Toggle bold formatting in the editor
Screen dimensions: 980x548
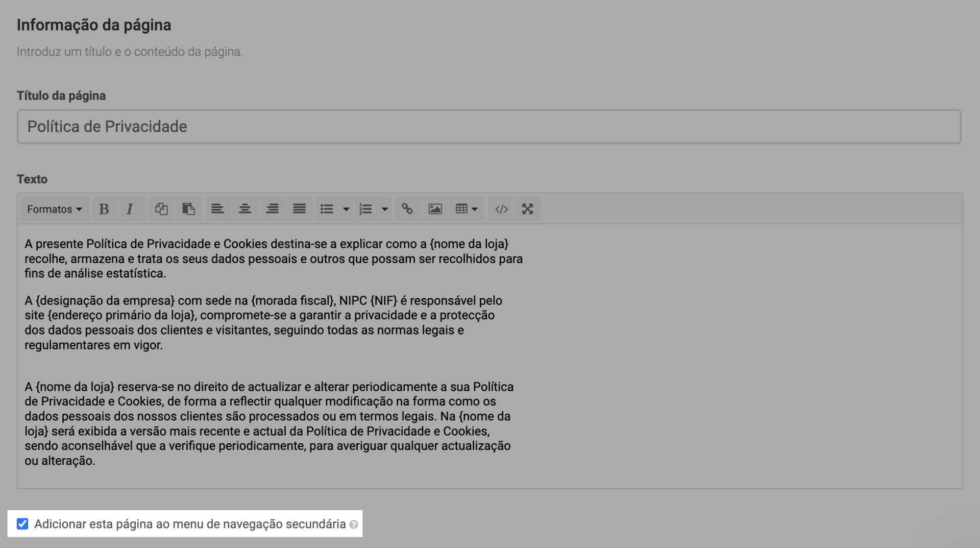point(104,209)
